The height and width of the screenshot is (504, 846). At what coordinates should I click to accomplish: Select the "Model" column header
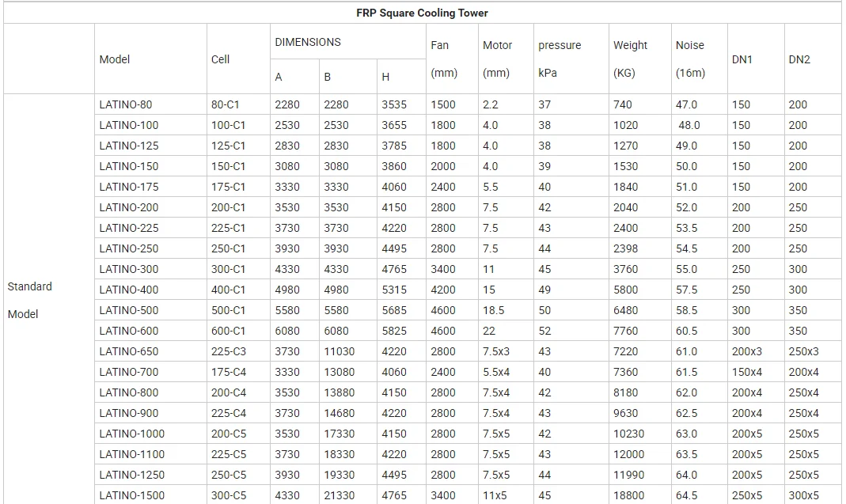[115, 59]
